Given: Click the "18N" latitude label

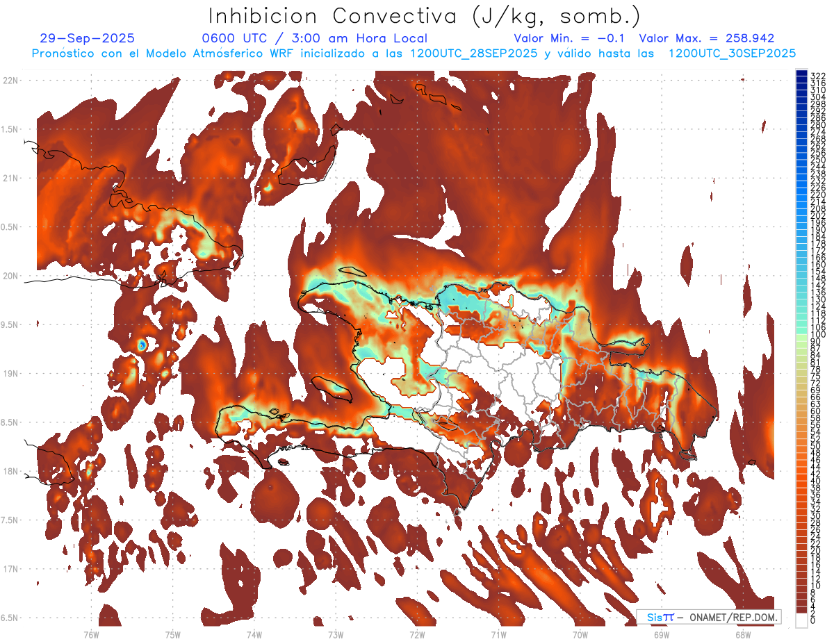Looking at the screenshot, I should click(x=10, y=472).
